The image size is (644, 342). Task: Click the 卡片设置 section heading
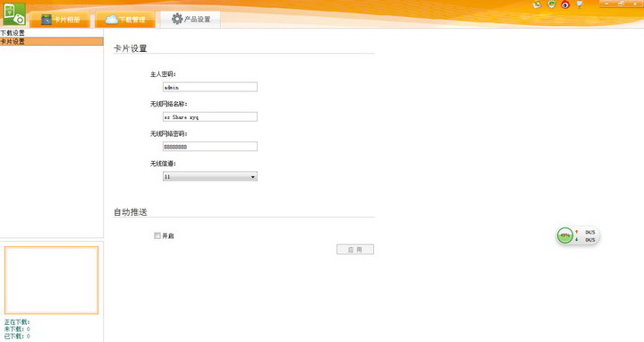[131, 48]
